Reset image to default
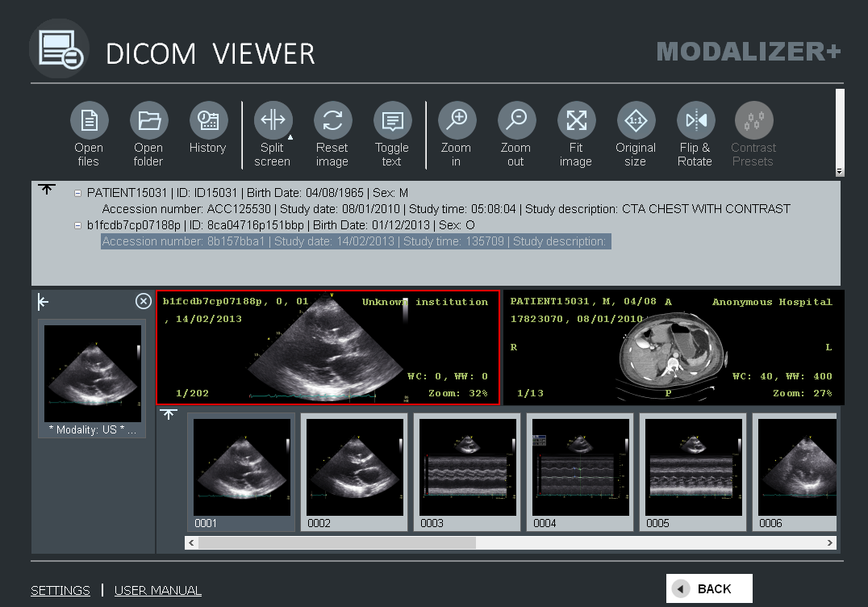The height and width of the screenshot is (607, 868). tap(332, 121)
